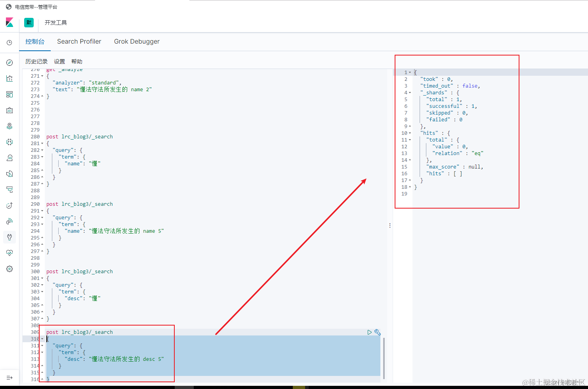Open the 设置 settings link
The width and height of the screenshot is (588, 389).
click(x=59, y=61)
